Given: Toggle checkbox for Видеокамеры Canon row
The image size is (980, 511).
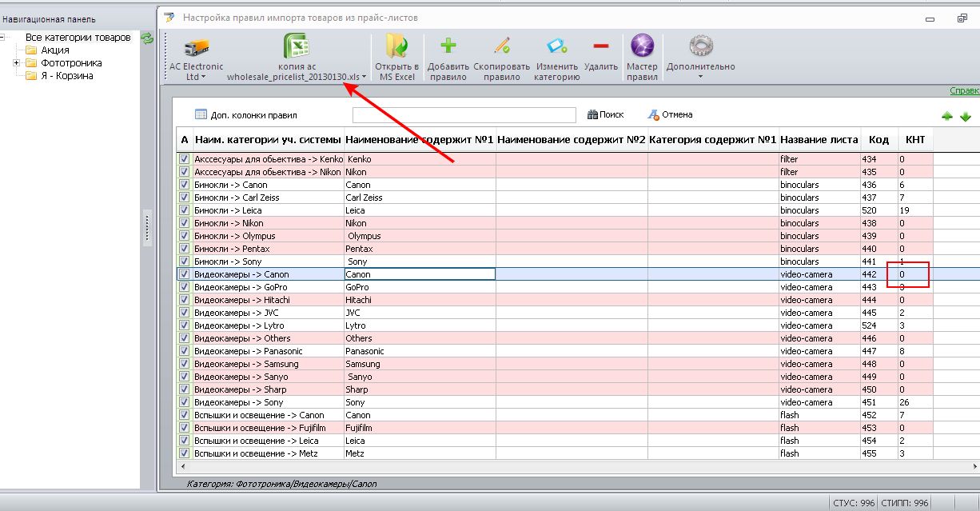Looking at the screenshot, I should (185, 274).
